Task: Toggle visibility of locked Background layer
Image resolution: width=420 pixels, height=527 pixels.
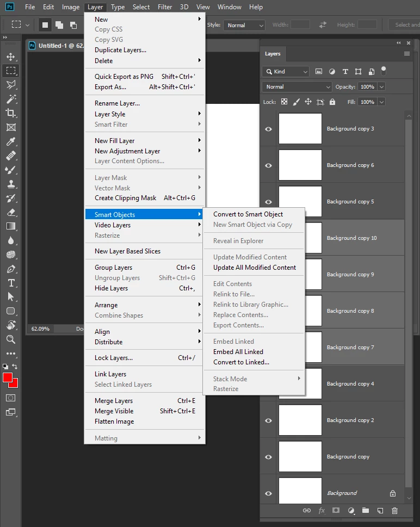Action: [x=268, y=493]
